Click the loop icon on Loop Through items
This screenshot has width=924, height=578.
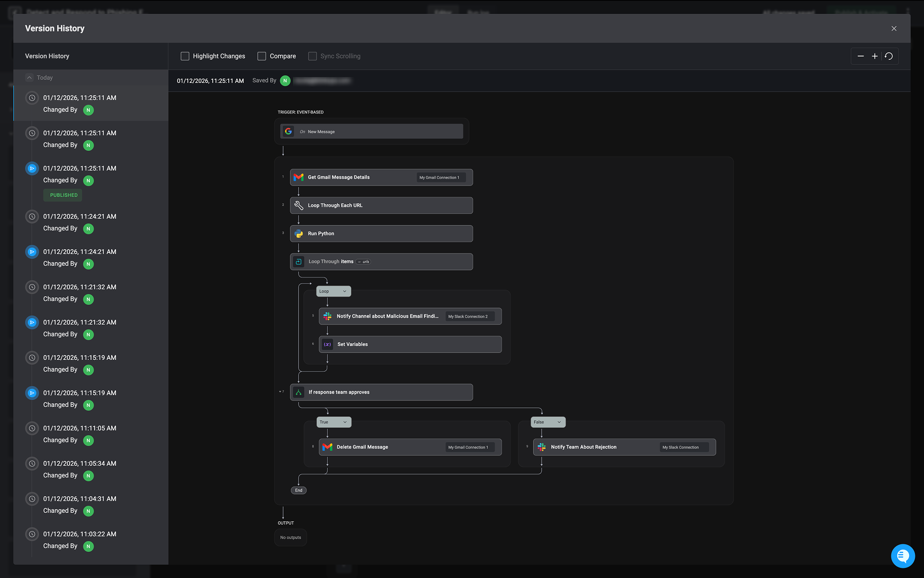coord(299,261)
